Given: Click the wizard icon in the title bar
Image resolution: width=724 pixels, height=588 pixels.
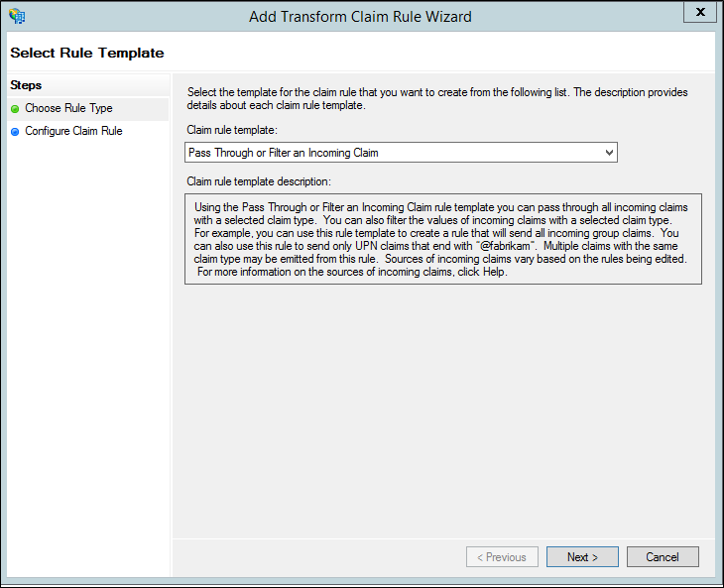Looking at the screenshot, I should click(x=17, y=16).
